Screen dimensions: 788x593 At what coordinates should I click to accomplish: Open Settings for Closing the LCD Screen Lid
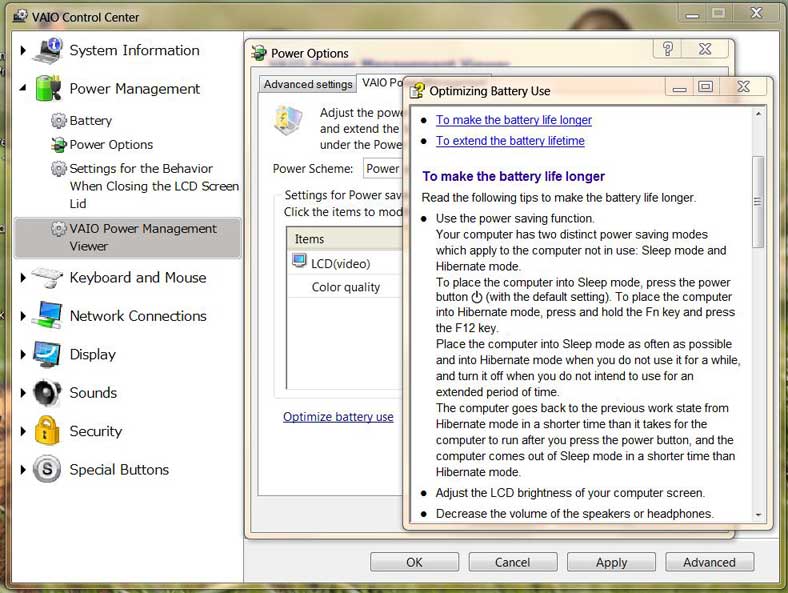click(154, 186)
